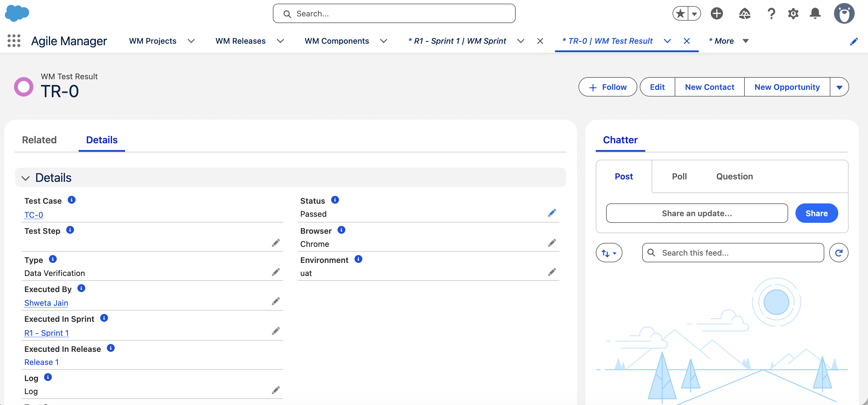
Task: Show info tooltip for Test Step field
Action: point(70,230)
